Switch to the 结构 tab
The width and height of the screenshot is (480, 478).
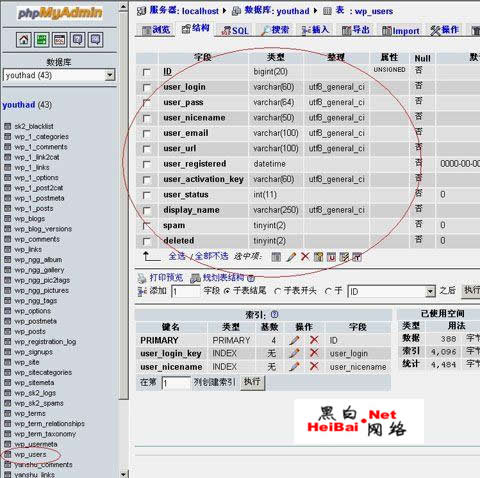(195, 29)
